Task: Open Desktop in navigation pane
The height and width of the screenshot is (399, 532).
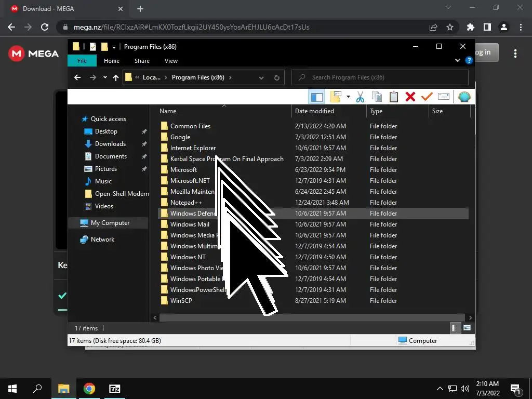Action: (x=106, y=131)
